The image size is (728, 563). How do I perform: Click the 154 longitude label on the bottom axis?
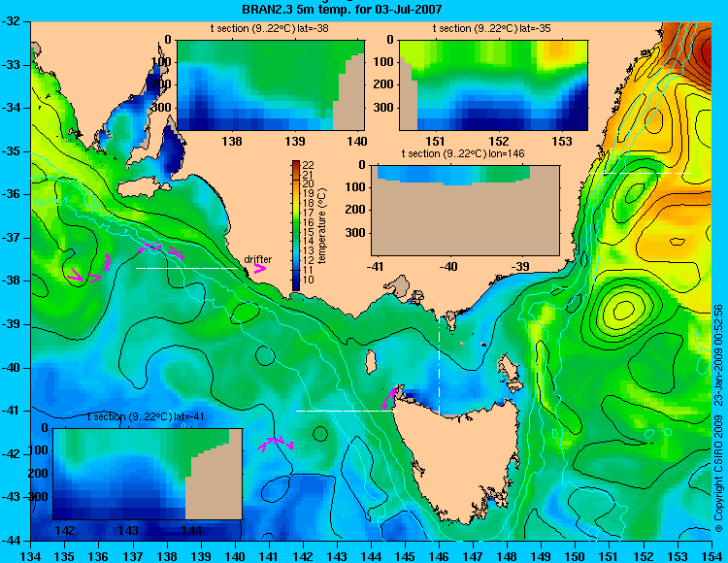tap(711, 556)
